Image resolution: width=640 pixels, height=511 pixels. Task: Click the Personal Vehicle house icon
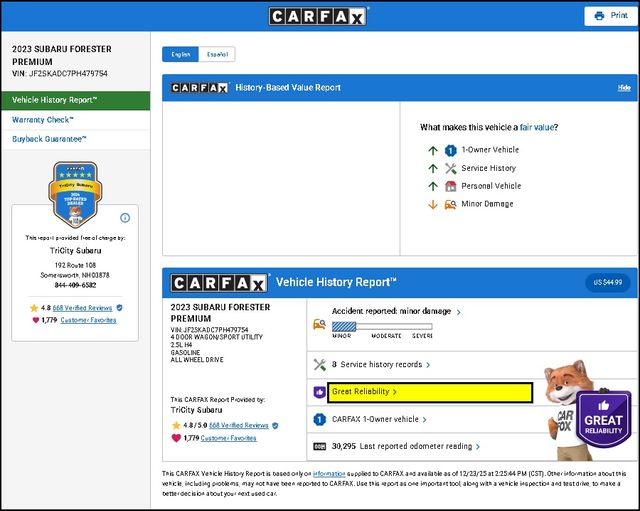click(451, 186)
